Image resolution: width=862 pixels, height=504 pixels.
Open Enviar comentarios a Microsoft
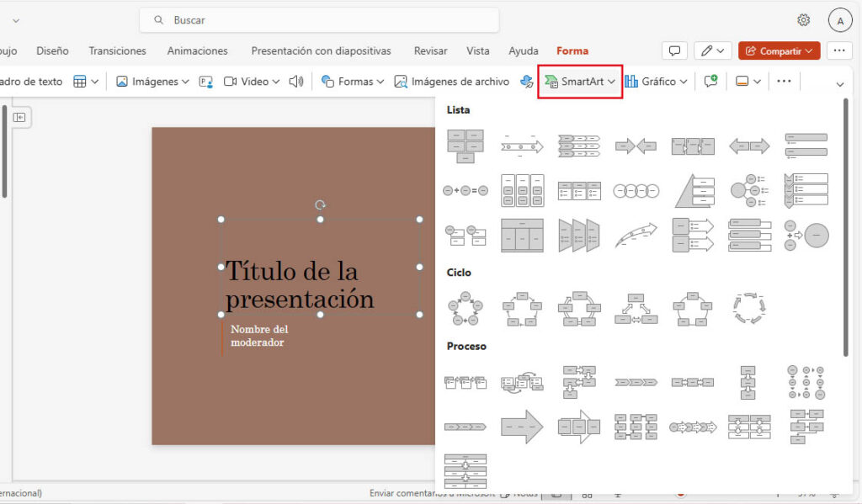[434, 494]
